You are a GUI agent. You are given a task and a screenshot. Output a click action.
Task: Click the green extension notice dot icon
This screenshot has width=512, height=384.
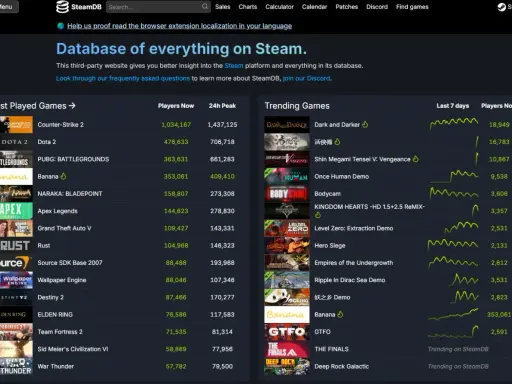(x=61, y=26)
